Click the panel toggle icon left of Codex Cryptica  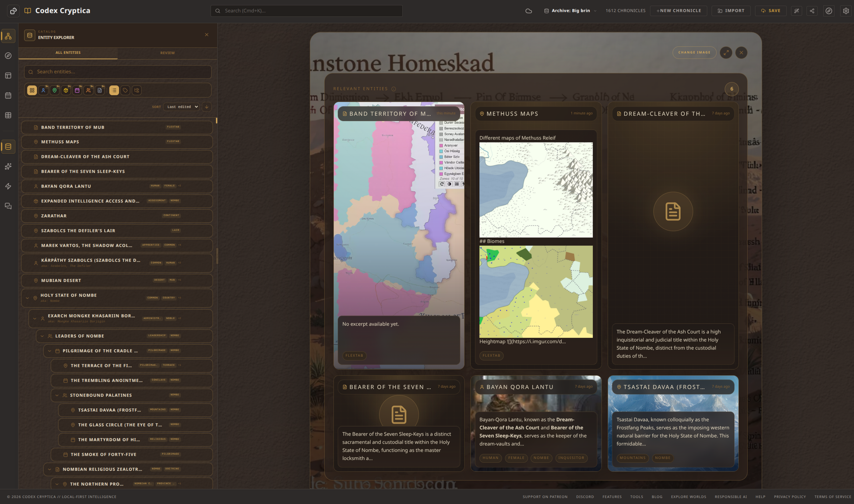point(13,11)
